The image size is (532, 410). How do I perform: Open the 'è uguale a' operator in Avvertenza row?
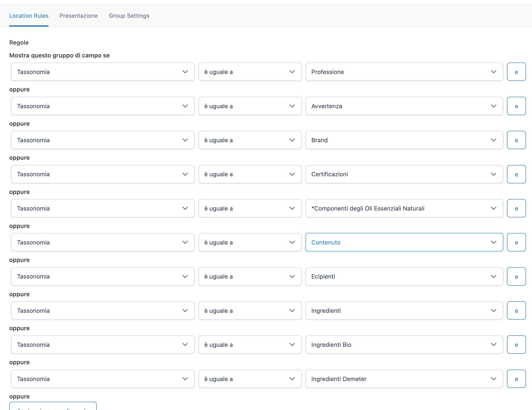coord(250,106)
